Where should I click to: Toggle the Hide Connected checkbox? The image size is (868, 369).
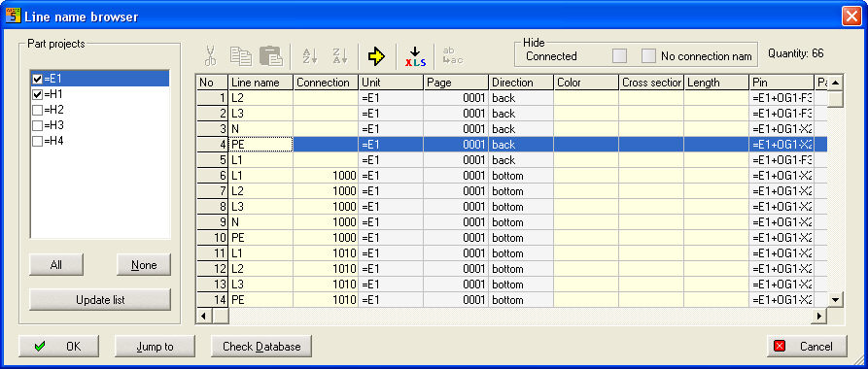(x=619, y=56)
